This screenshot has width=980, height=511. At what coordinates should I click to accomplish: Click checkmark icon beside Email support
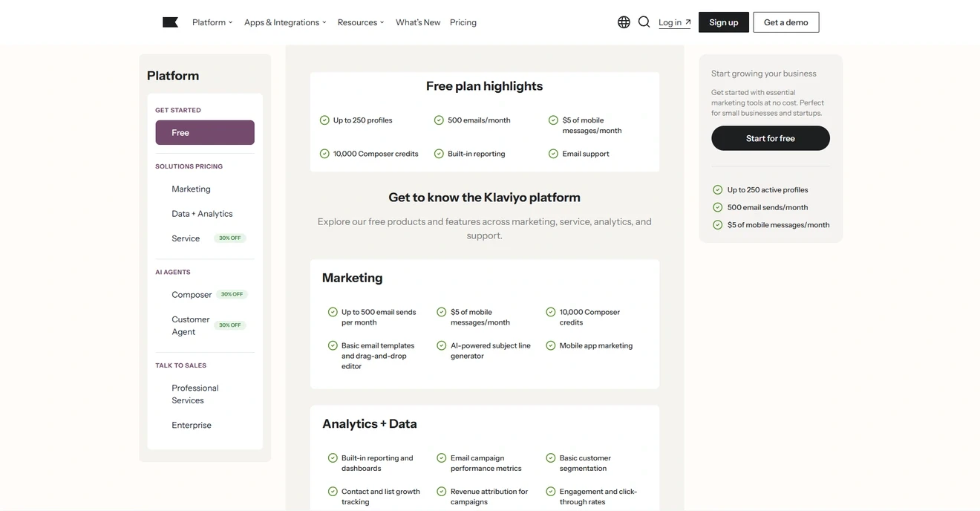553,154
